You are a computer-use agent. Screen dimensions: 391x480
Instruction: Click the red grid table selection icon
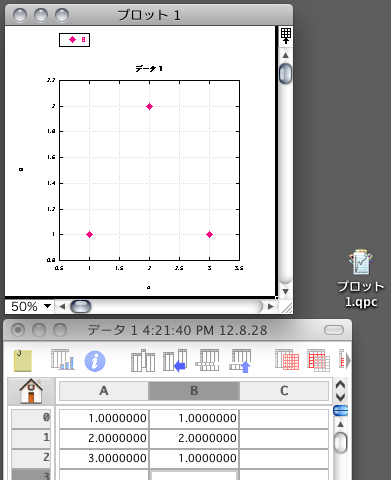pos(287,360)
